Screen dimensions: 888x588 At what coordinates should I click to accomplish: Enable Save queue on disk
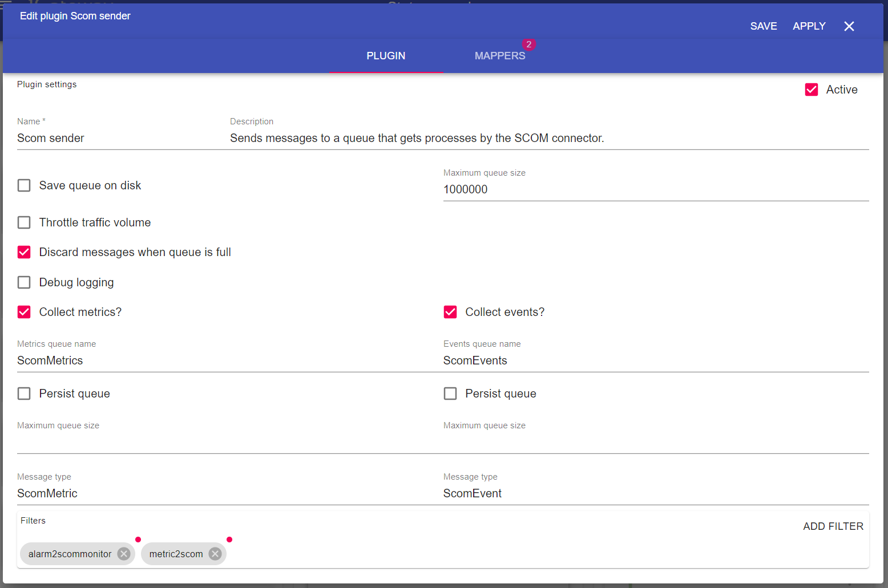(24, 185)
